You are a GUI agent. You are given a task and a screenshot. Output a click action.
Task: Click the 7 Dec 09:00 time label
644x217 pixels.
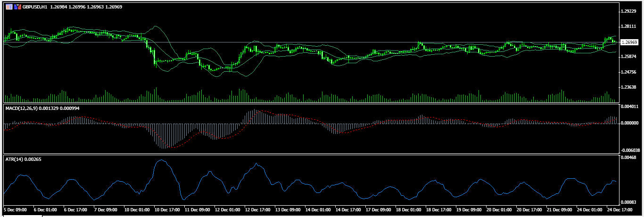[105, 209]
